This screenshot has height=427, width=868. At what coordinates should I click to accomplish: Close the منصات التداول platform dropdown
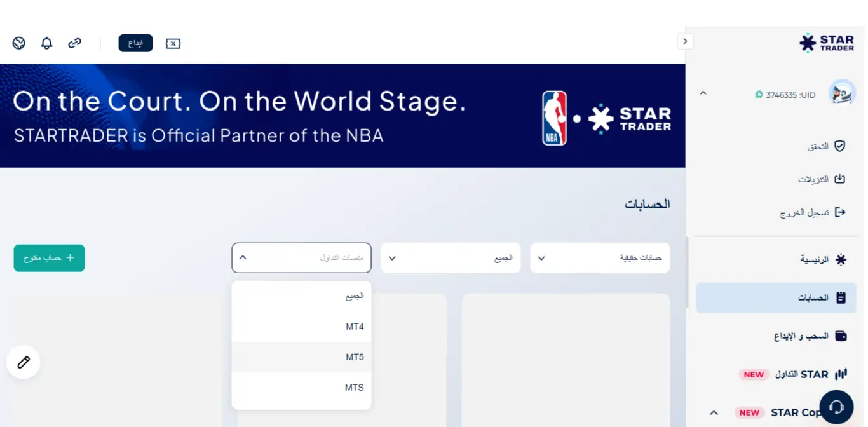pos(301,258)
